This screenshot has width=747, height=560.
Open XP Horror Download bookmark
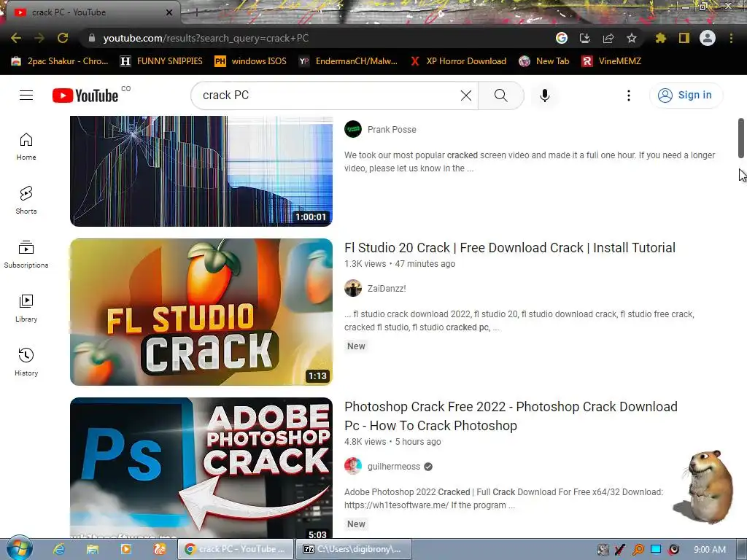(458, 61)
